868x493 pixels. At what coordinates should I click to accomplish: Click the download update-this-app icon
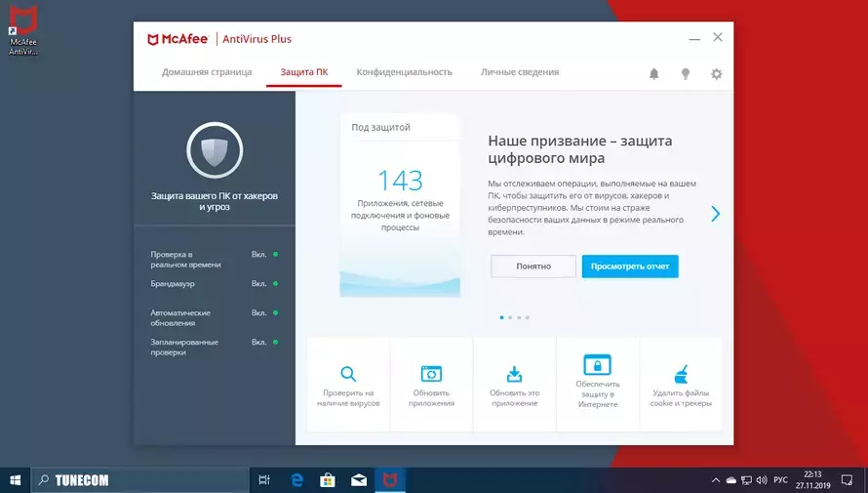514,374
